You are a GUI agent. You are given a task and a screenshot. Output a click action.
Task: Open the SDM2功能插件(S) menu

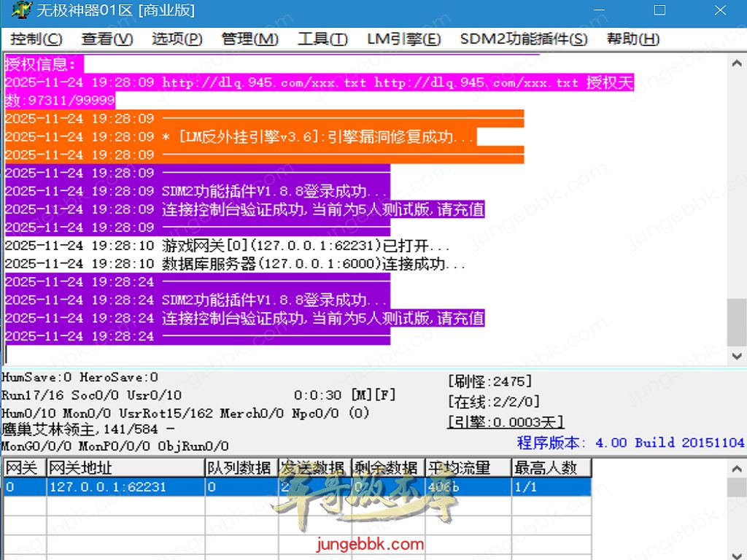(524, 39)
